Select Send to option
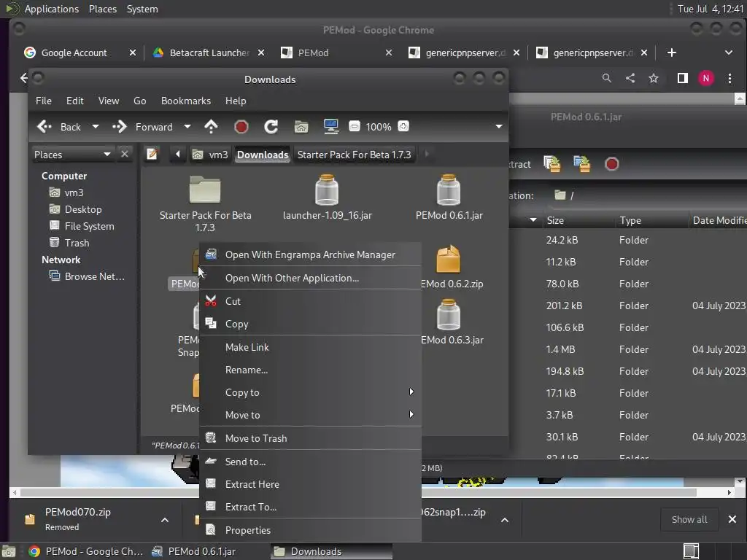The image size is (747, 560). tap(310, 462)
